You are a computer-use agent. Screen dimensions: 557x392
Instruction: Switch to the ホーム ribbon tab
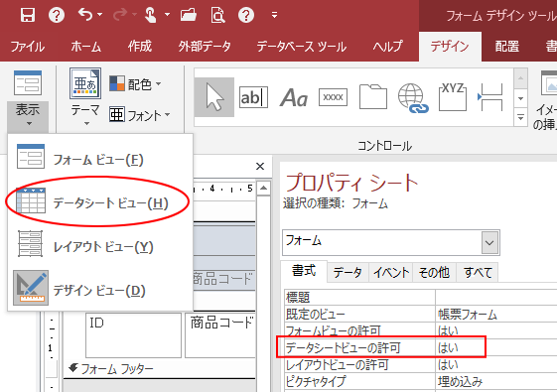click(86, 47)
